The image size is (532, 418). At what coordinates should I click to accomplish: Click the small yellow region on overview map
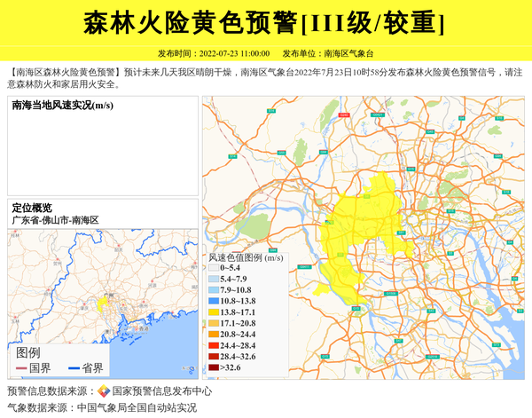point(104,304)
